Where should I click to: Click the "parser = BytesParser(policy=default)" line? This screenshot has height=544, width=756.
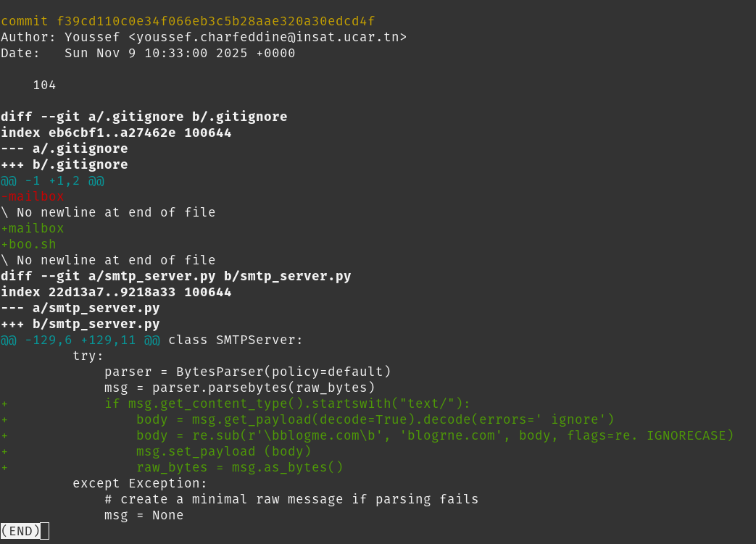(247, 372)
